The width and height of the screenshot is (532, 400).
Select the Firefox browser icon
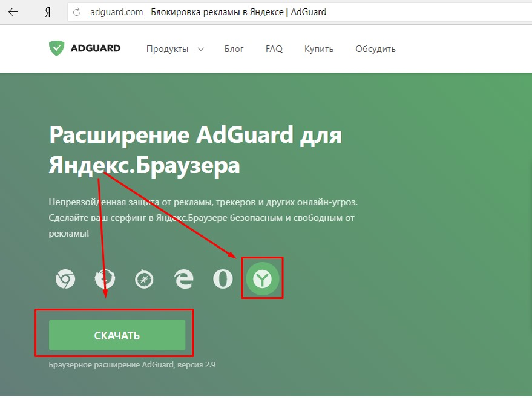pyautogui.click(x=105, y=279)
